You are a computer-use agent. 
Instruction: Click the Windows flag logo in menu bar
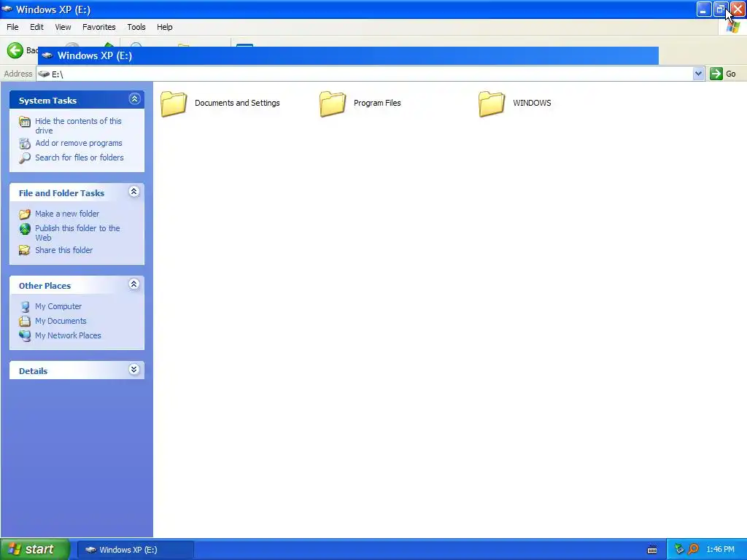[733, 27]
